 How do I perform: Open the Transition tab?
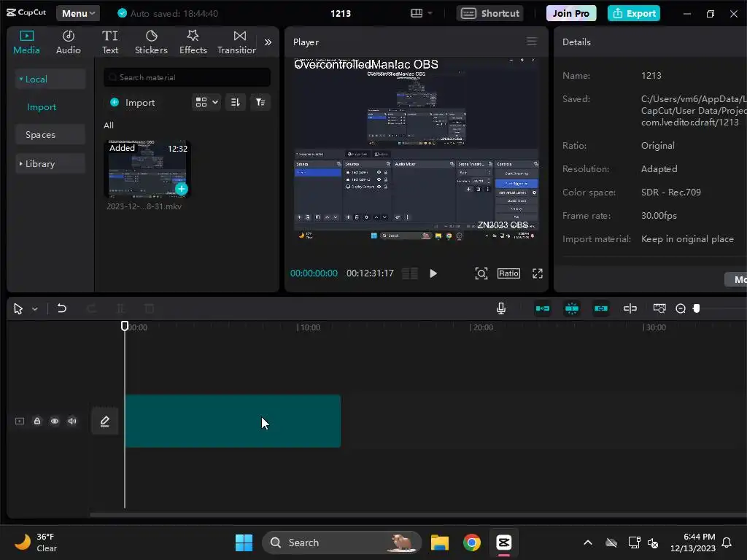[237, 42]
